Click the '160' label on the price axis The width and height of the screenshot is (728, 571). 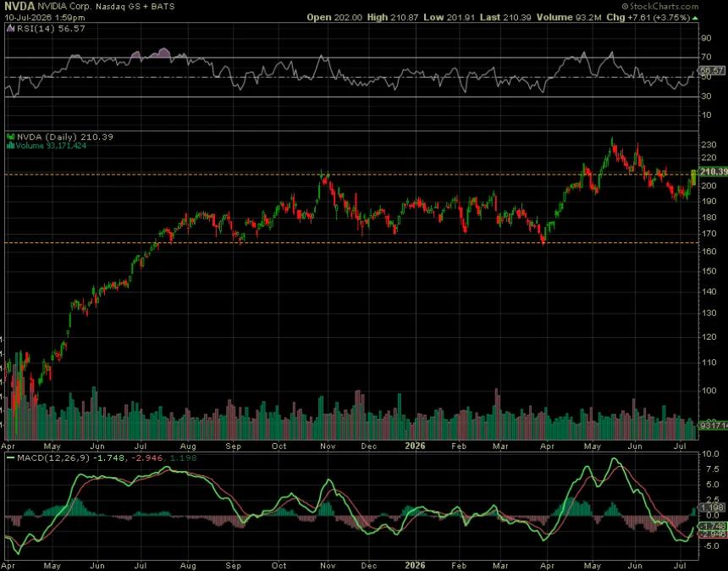[x=709, y=252]
